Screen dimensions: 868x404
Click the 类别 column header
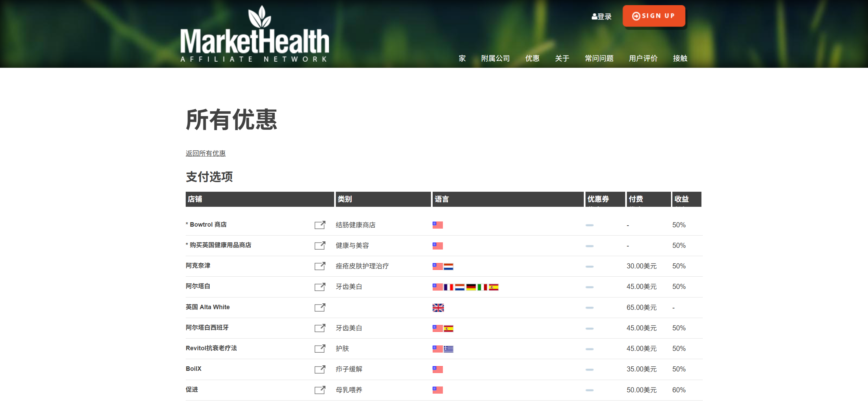pyautogui.click(x=383, y=199)
